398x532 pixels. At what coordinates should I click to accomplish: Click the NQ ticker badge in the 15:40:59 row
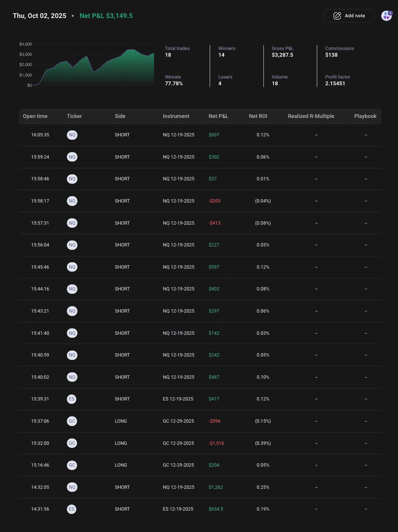click(x=72, y=355)
